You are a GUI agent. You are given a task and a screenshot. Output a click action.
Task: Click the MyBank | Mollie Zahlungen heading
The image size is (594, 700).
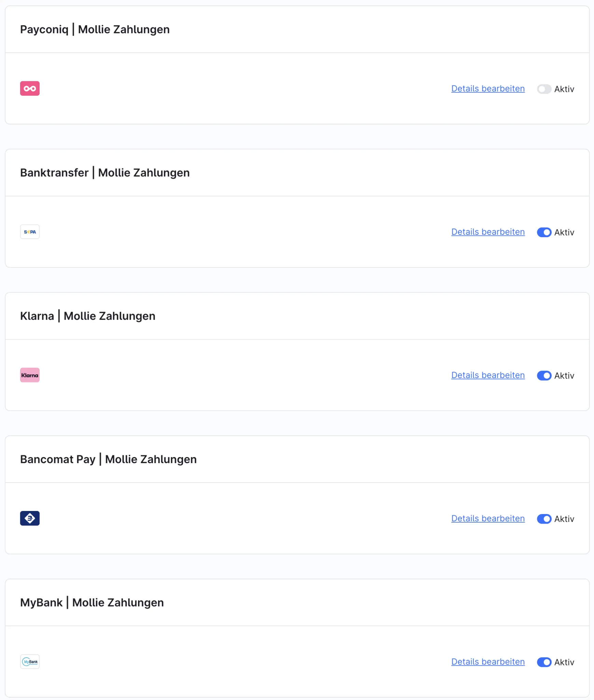coord(92,602)
